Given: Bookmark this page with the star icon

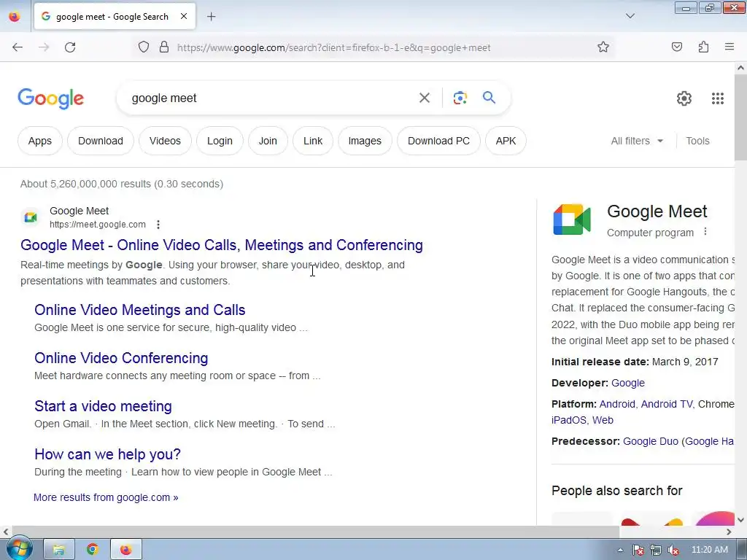Looking at the screenshot, I should pos(603,47).
